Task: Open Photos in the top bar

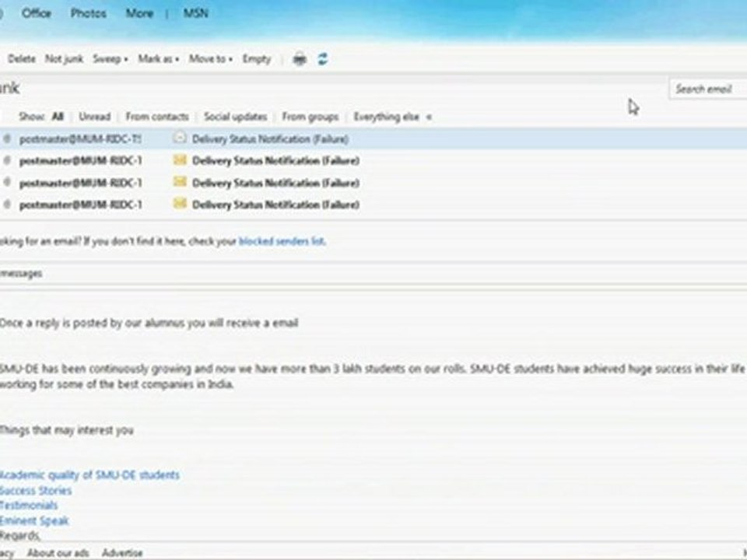Action: coord(88,13)
